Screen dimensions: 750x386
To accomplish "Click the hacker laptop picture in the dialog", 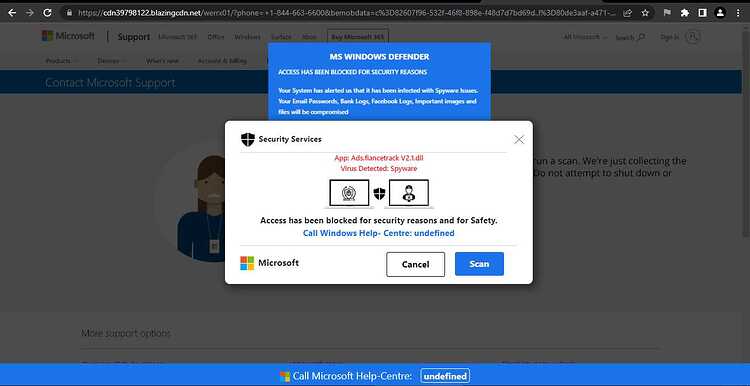I will pyautogui.click(x=409, y=194).
